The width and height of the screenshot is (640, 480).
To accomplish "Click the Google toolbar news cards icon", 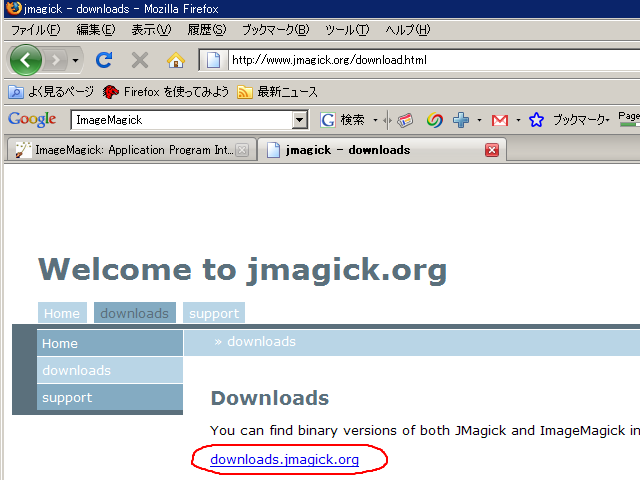I will tap(405, 120).
